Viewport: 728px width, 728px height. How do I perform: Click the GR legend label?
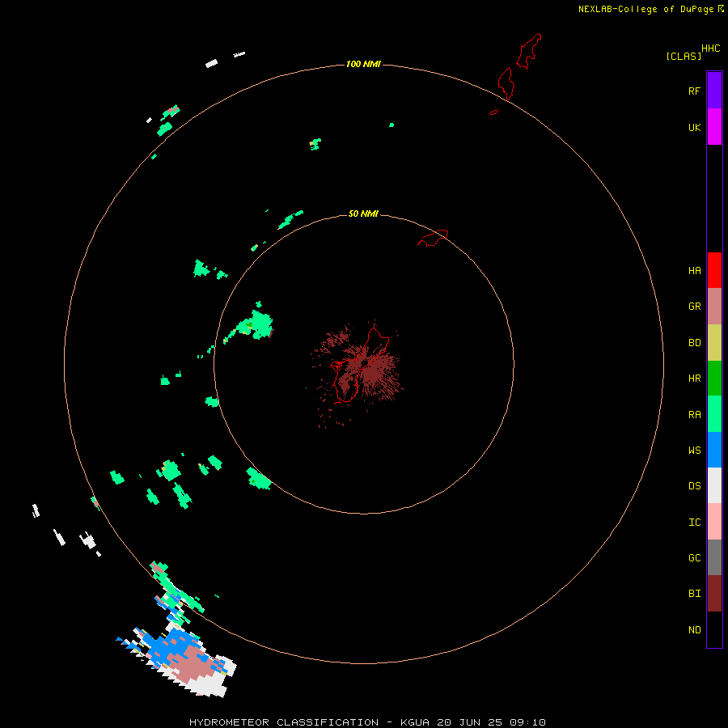694,307
